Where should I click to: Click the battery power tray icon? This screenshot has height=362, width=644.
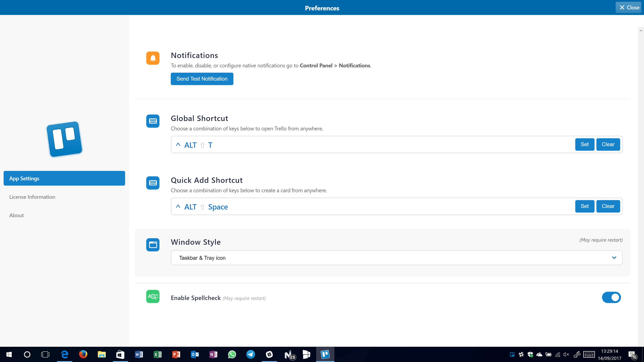click(x=548, y=354)
